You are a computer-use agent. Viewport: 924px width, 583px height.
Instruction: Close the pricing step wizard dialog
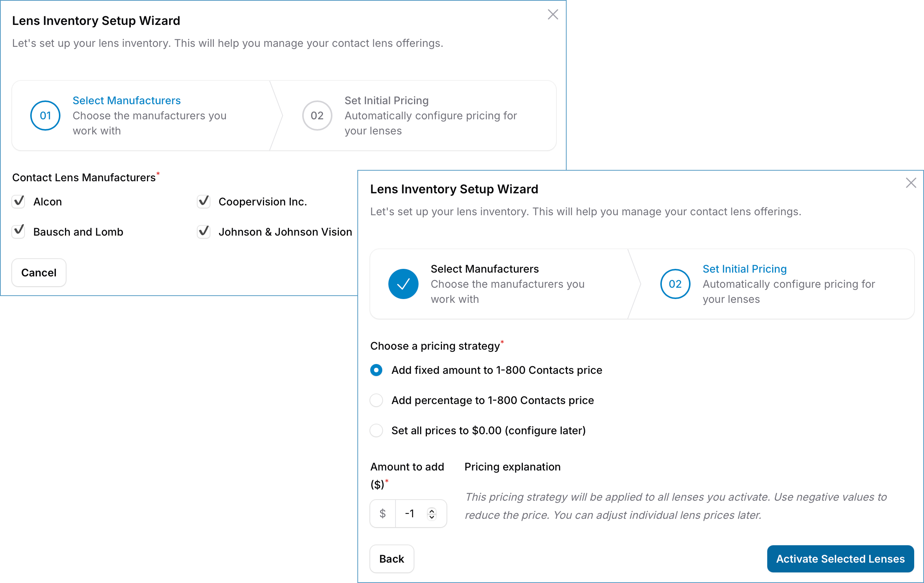coord(910,183)
